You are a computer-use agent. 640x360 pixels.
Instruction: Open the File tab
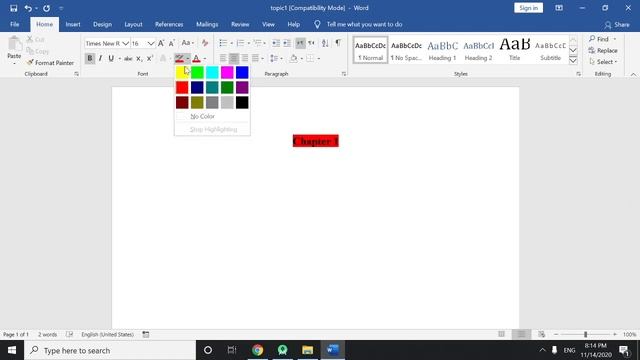coord(15,24)
